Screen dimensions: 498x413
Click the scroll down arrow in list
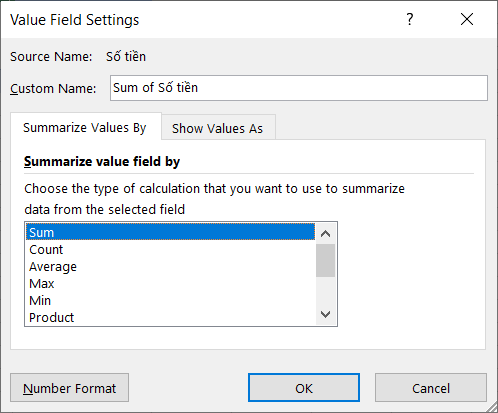point(325,314)
